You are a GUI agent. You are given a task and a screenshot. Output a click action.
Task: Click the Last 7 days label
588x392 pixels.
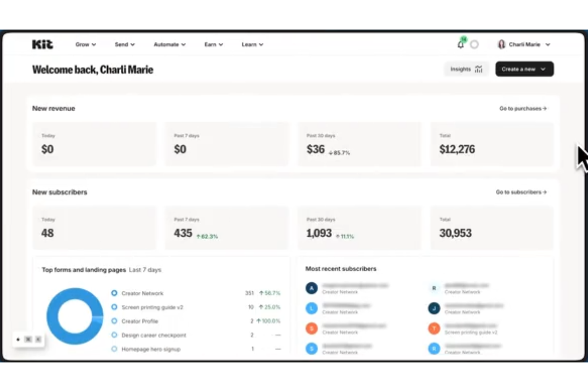click(x=145, y=270)
